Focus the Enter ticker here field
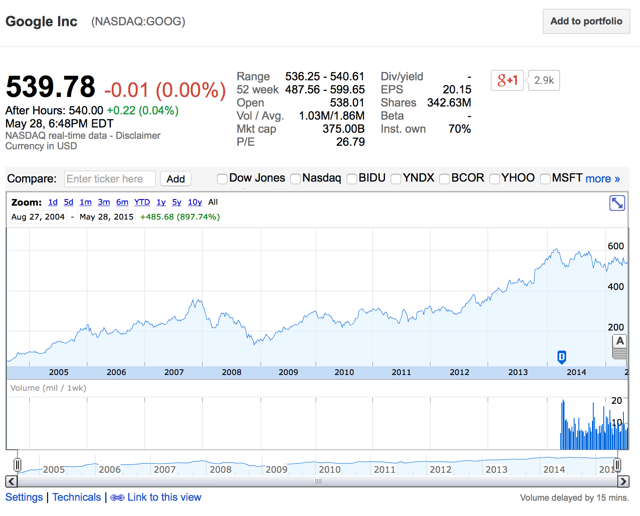The image size is (640, 516). click(110, 179)
